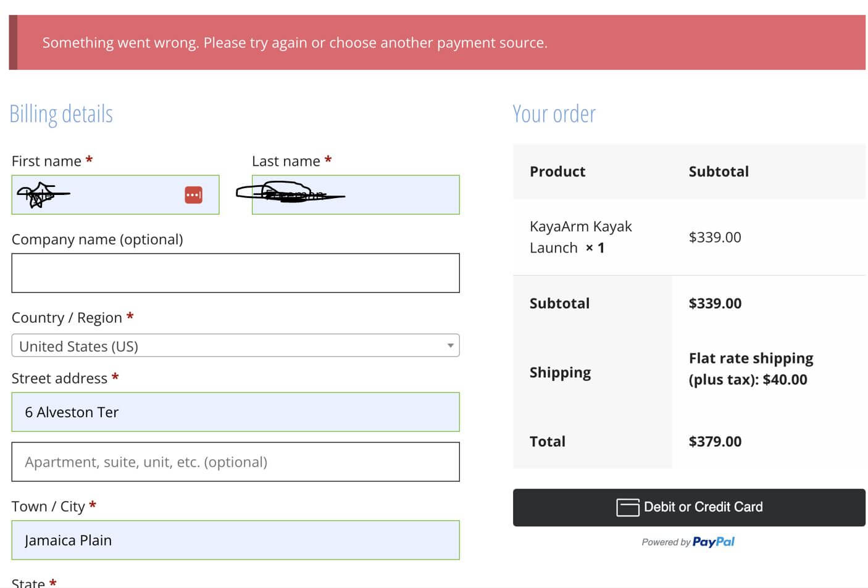This screenshot has width=868, height=588.
Task: Click the red password manager icon in First name
Action: tap(193, 195)
